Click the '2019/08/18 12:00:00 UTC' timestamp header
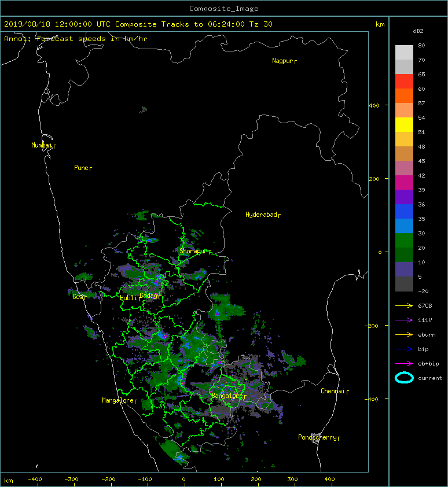This screenshot has width=448, height=487. pyautogui.click(x=57, y=24)
